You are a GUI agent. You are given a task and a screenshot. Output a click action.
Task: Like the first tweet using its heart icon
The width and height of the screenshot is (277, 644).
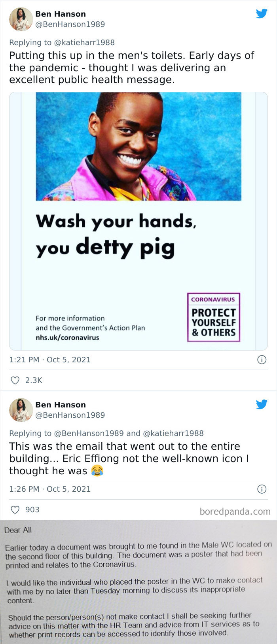tap(15, 380)
